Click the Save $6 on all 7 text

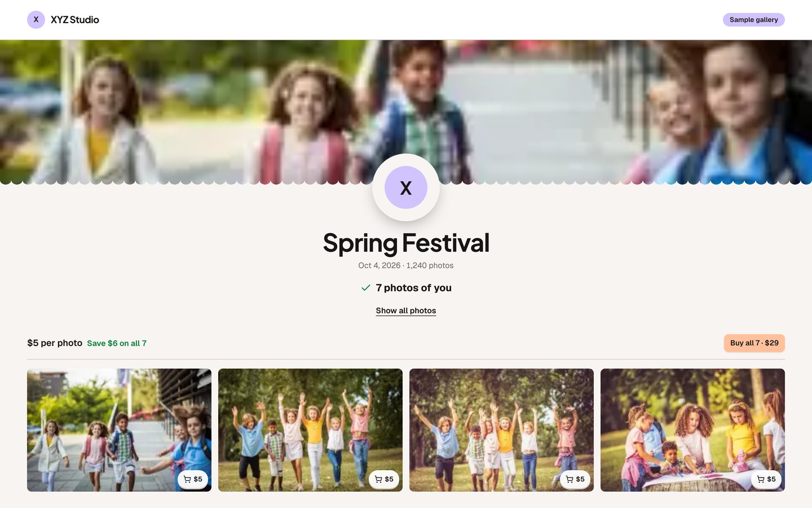pyautogui.click(x=117, y=343)
